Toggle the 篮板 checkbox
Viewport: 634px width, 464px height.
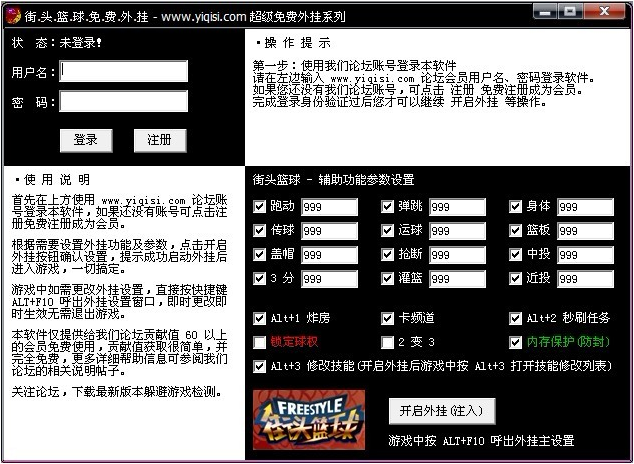[515, 230]
